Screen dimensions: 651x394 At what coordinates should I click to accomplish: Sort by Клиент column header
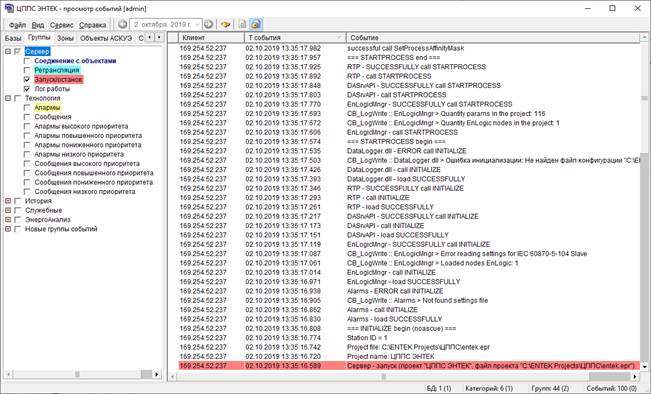(211, 37)
